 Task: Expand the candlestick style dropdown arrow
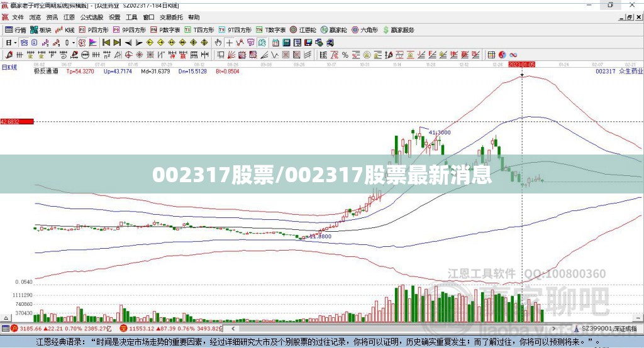pos(74,43)
